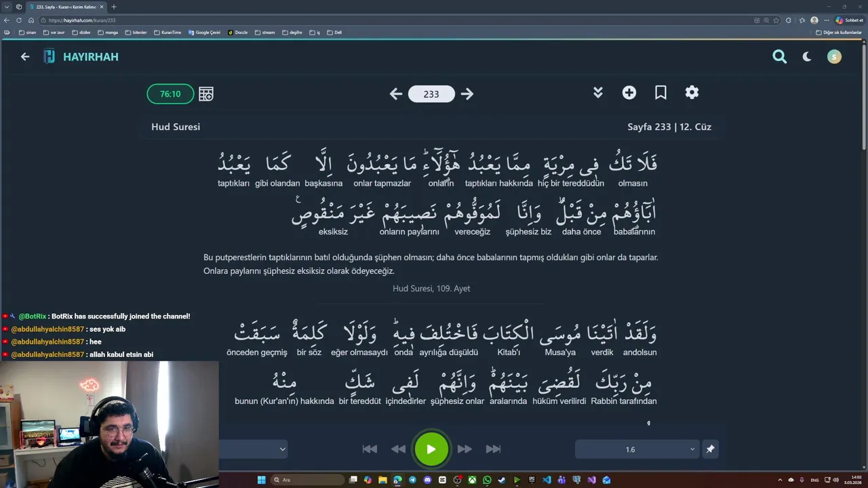The height and width of the screenshot is (488, 868).
Task: Go to the next Quran page
Action: click(x=467, y=94)
